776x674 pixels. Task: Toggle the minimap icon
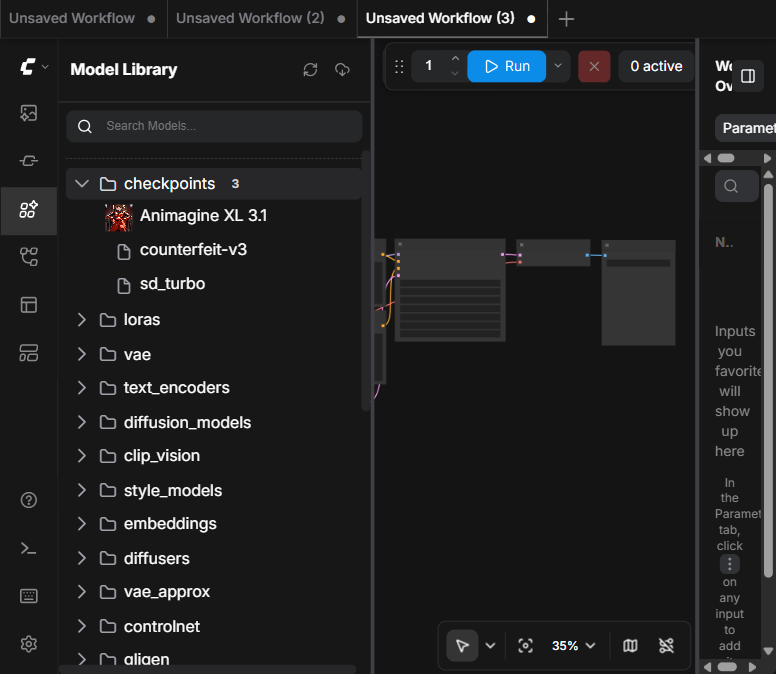click(x=630, y=645)
